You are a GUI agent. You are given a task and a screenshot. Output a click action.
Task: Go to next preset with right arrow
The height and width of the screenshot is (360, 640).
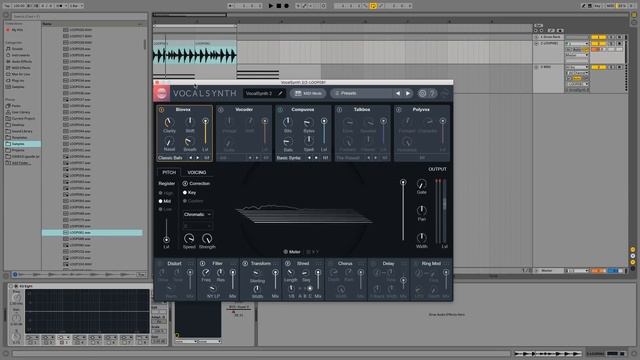click(408, 93)
